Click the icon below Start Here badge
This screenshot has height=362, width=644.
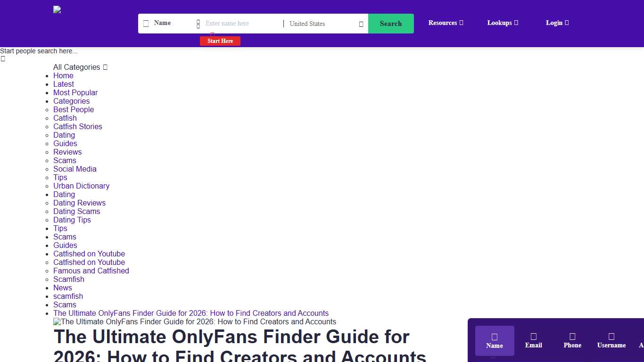[213, 34]
